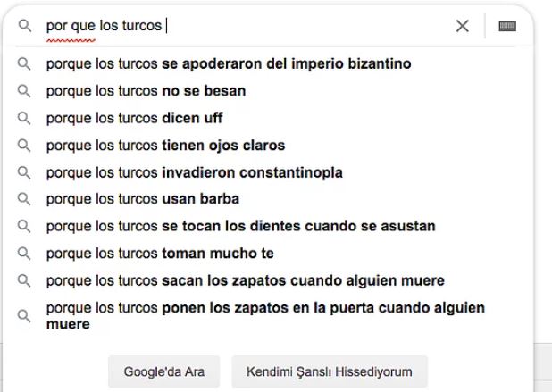This screenshot has width=552, height=392.
Task: Select "se tocan los dientes cuando se asustan"
Action: (x=240, y=226)
